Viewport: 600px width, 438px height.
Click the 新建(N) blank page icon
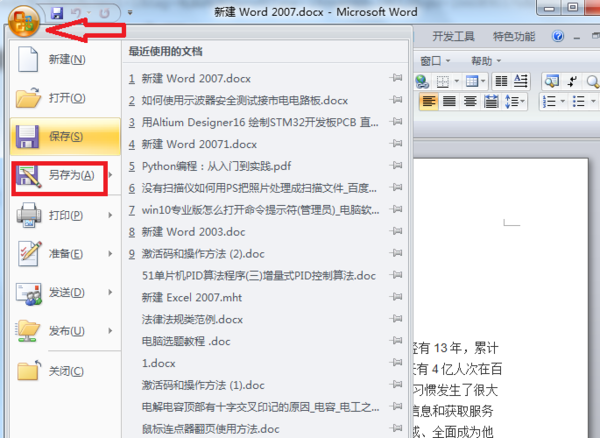click(x=28, y=59)
